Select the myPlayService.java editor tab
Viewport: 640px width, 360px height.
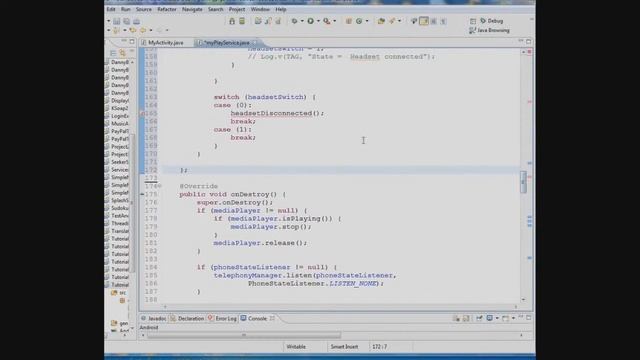click(227, 42)
